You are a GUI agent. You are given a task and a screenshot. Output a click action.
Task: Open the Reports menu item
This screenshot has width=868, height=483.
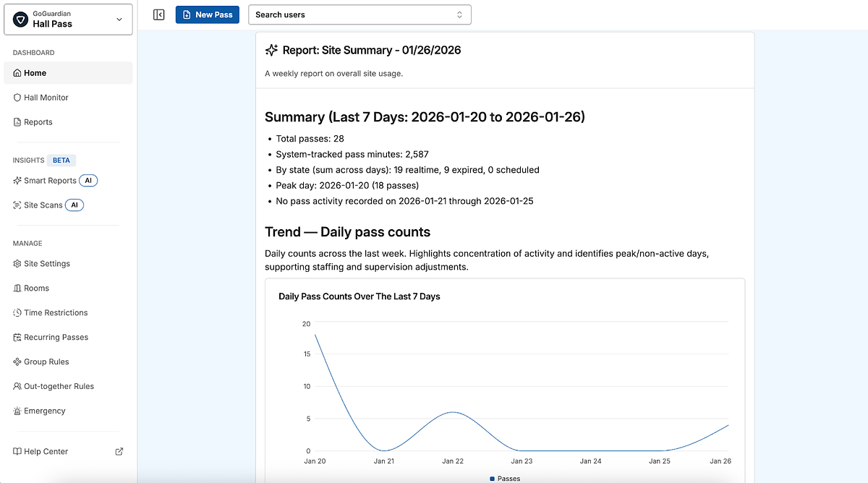[x=38, y=122]
